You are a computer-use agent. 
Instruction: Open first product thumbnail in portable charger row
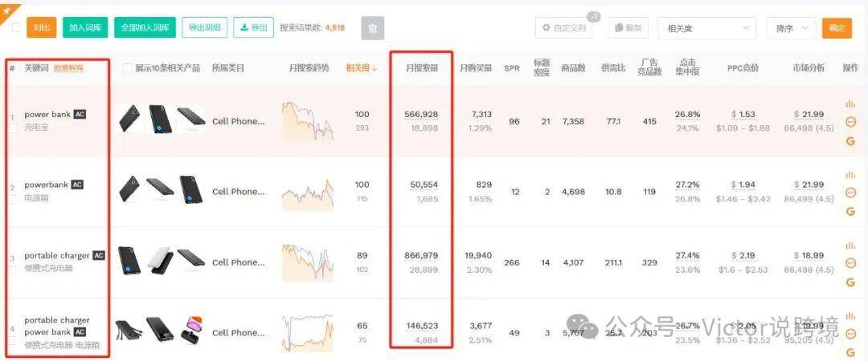(x=129, y=262)
